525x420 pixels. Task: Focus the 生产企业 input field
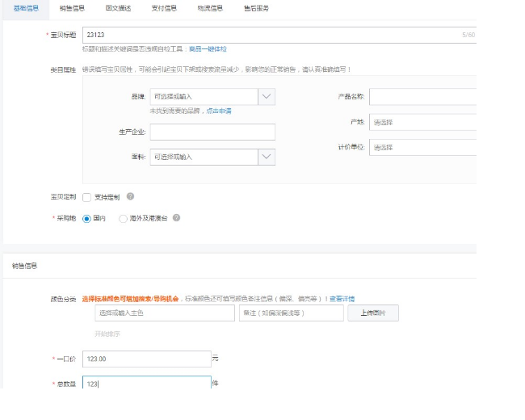click(212, 132)
